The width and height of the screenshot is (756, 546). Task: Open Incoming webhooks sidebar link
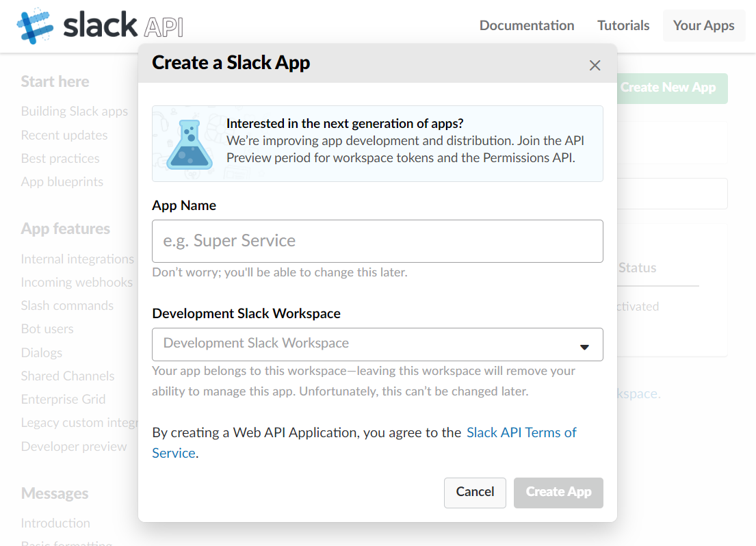coord(77,282)
